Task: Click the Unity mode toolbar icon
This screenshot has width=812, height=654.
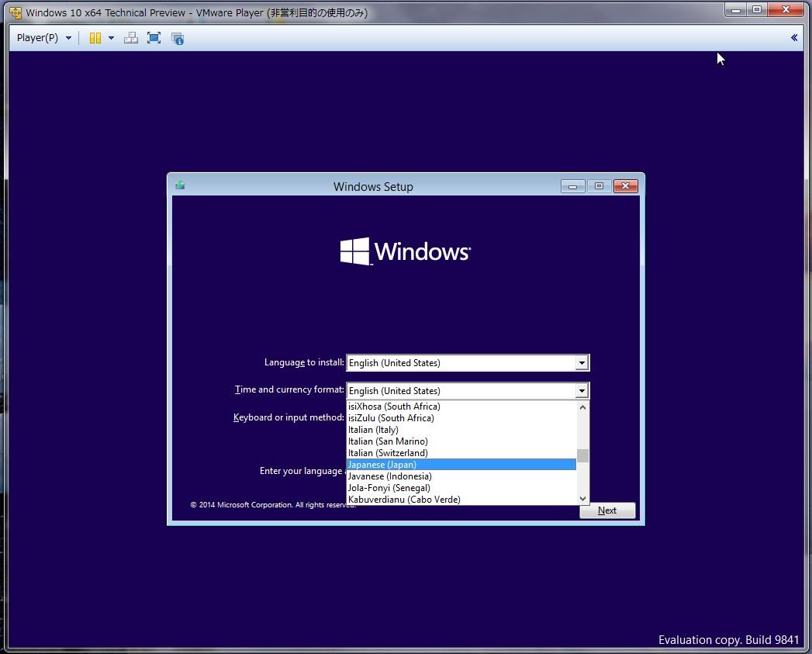Action: [x=178, y=38]
